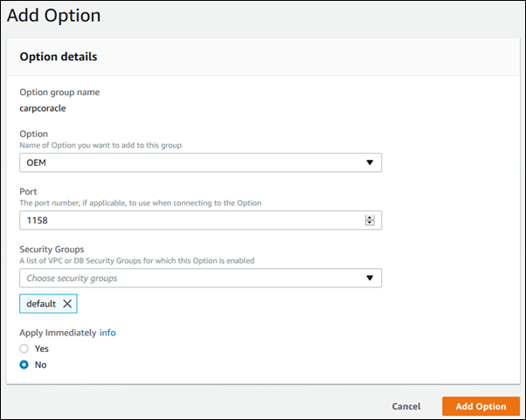Click the carpcoracle option group name

pyautogui.click(x=43, y=108)
